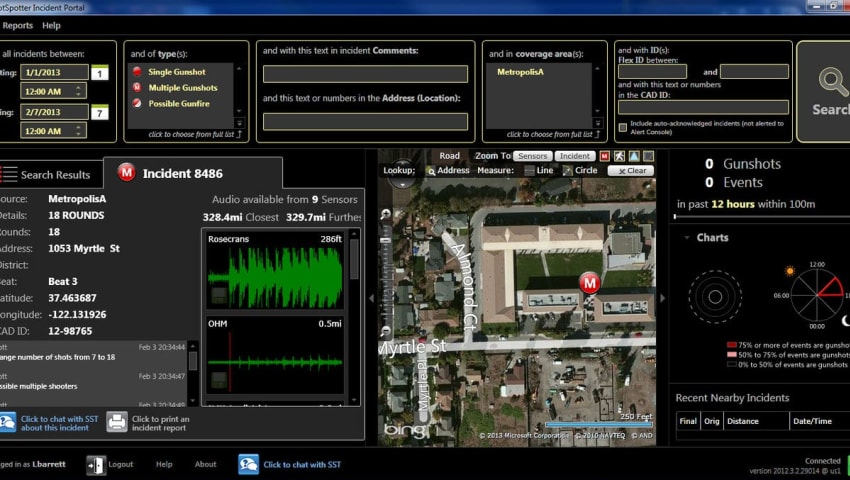Click the Address (Location) text field
Viewport: 850px width, 480px height.
365,121
